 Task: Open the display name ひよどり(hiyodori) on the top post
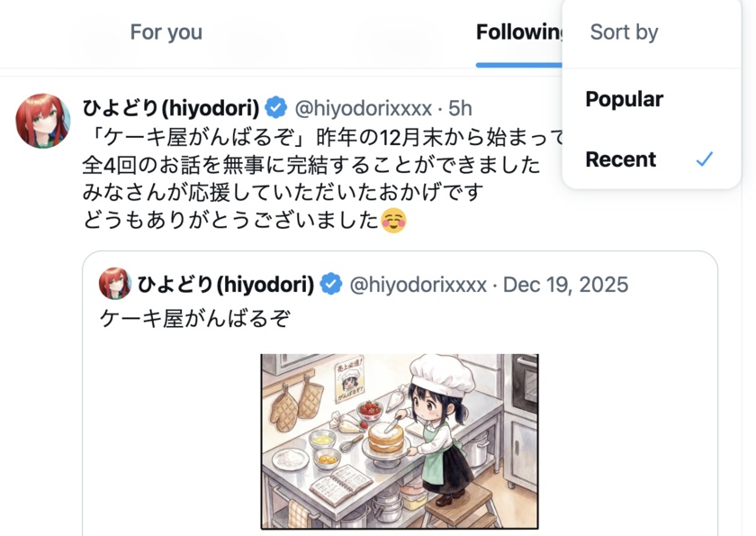pos(171,107)
